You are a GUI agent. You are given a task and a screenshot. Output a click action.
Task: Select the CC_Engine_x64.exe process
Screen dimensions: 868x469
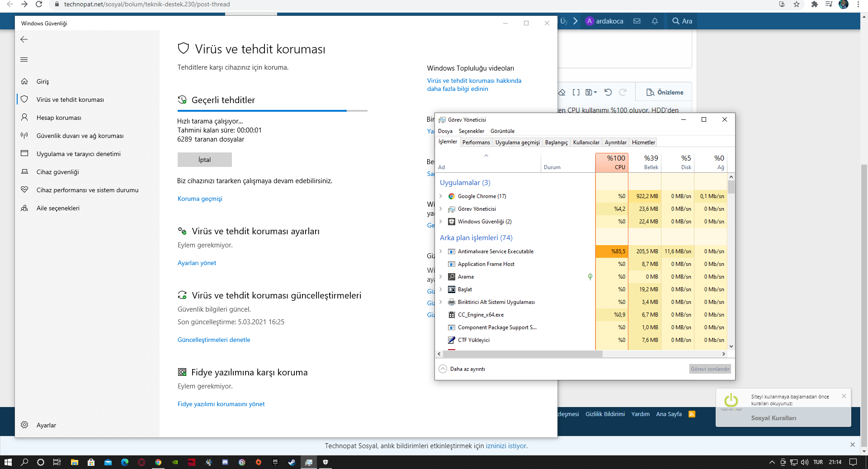click(x=581, y=315)
